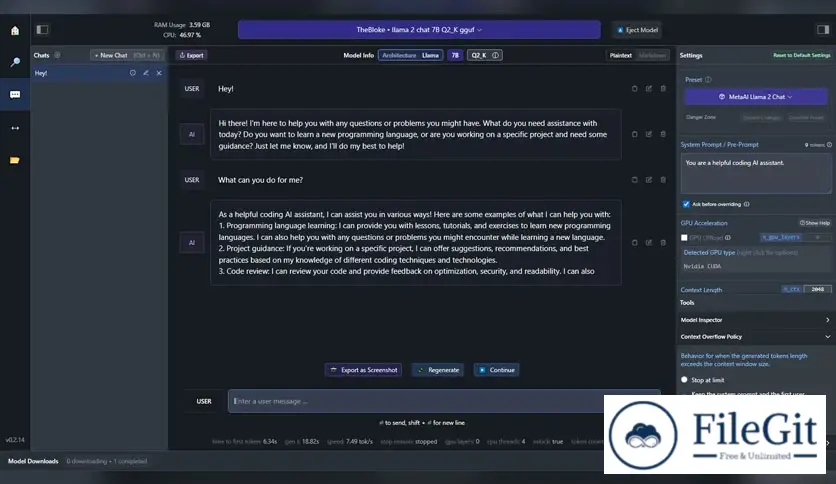The image size is (836, 484).
Task: Regenerate the last AI response
Action: click(x=438, y=370)
